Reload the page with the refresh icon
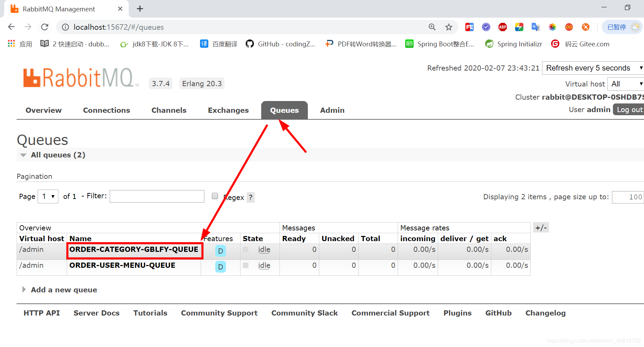Viewport: 644px width, 347px height. point(45,27)
